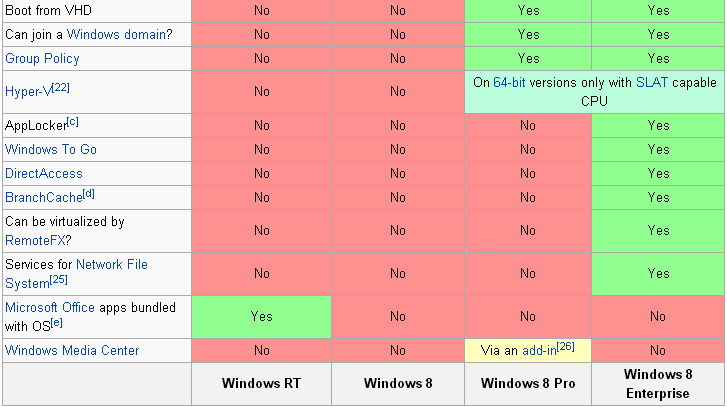Open citation 25 after Network File System
Image resolution: width=727 pixels, height=407 pixels.
coord(59,280)
